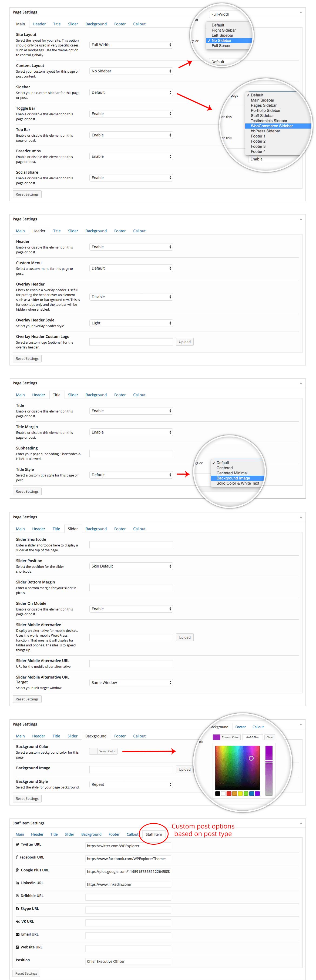The height and width of the screenshot is (980, 316).
Task: Click the Dribbble icon
Action: (18, 896)
